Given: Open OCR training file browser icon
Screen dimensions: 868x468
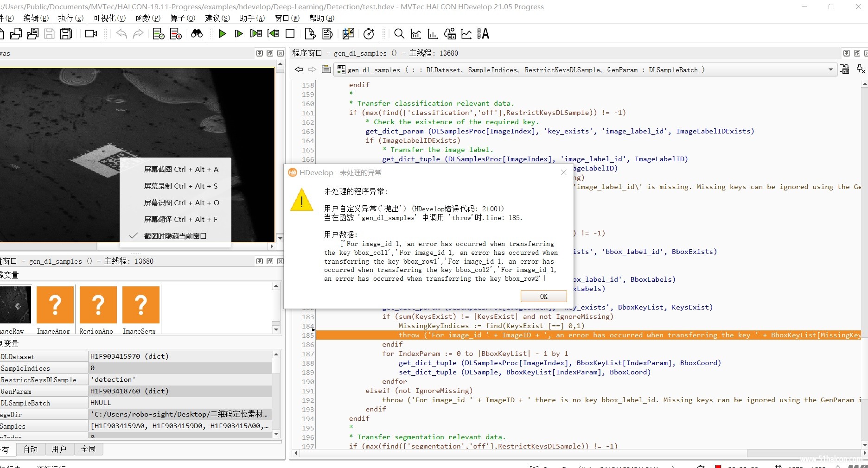Looking at the screenshot, I should pos(483,34).
